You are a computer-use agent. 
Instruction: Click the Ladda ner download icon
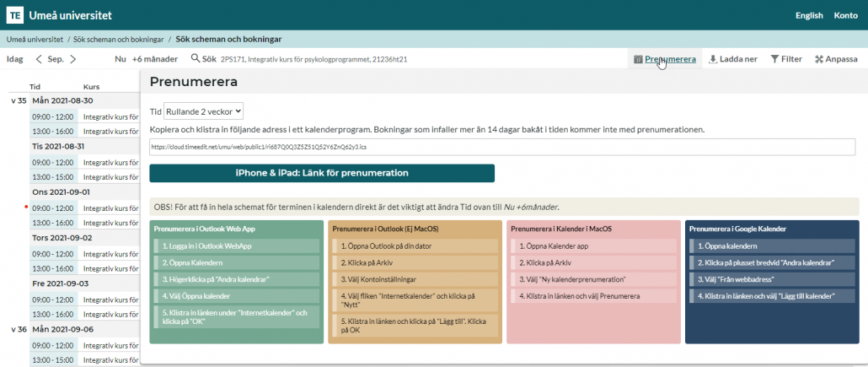(x=712, y=59)
